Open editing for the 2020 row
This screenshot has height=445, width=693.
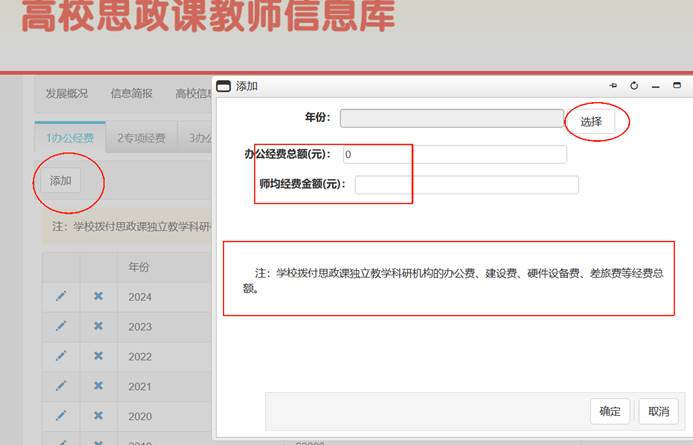pos(61,416)
